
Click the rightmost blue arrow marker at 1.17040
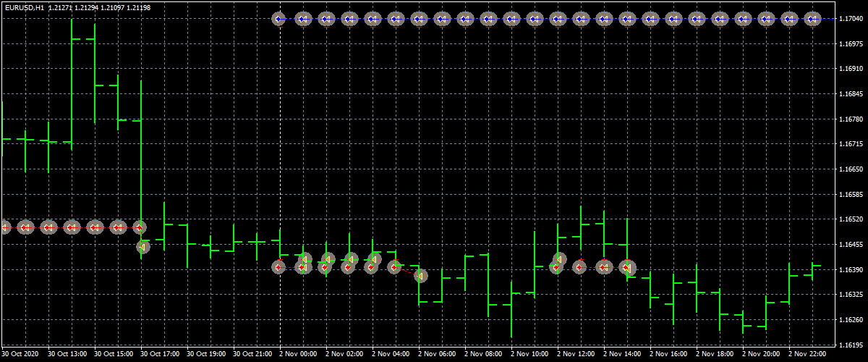(x=812, y=19)
